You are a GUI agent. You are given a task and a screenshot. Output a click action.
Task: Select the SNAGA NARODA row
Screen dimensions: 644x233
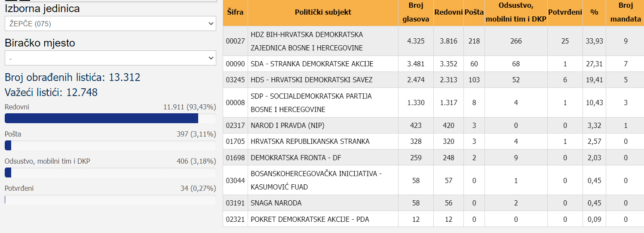(x=276, y=203)
